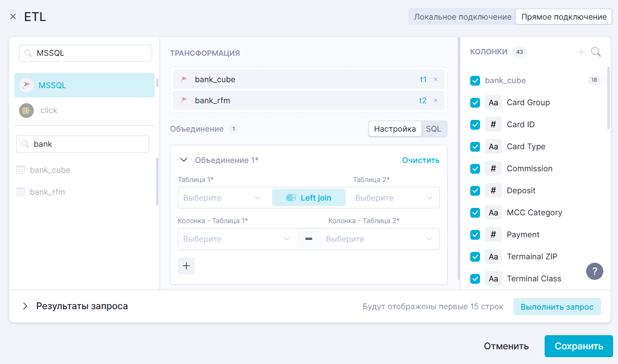Toggle the bank_cube select-all checkbox
618x364 pixels.
tap(475, 81)
